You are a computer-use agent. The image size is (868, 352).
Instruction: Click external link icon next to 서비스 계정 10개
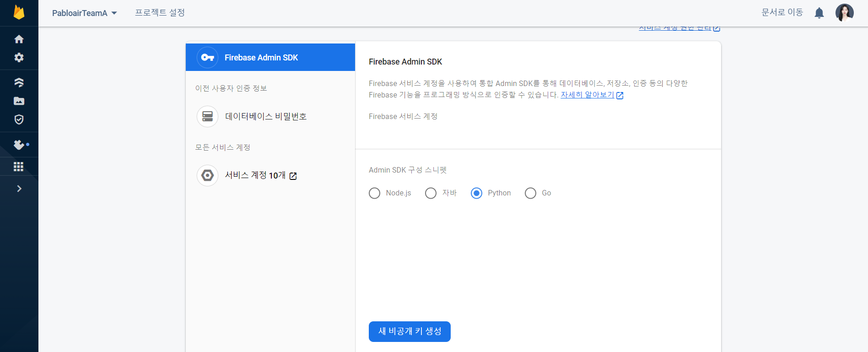tap(293, 176)
